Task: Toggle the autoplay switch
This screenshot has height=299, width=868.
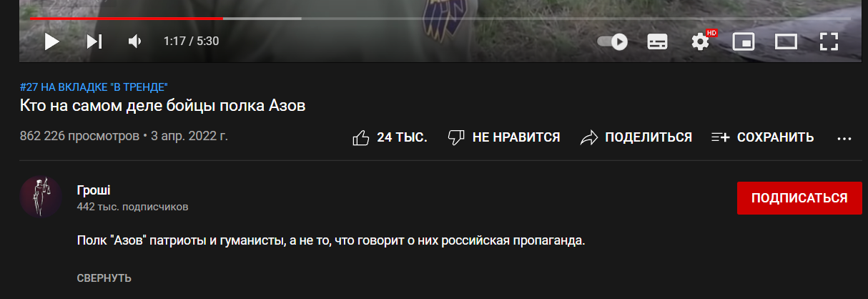Action: pos(613,41)
